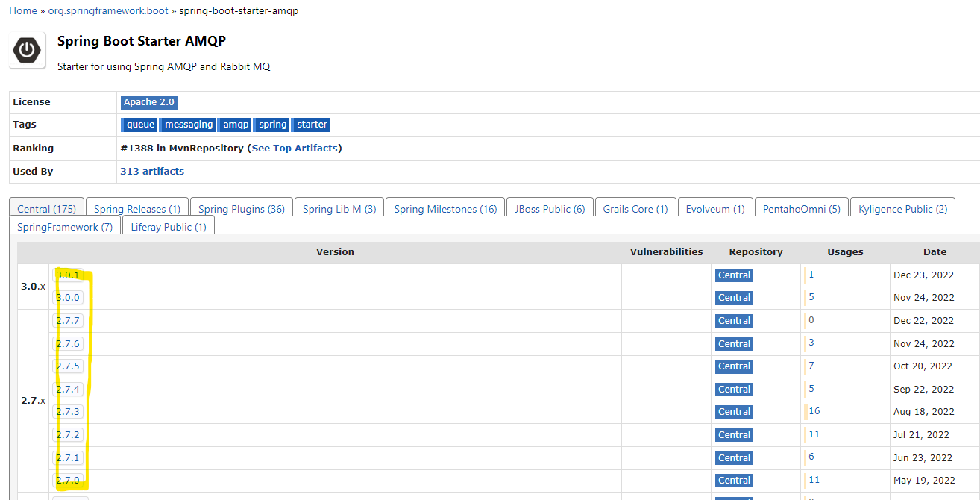The height and width of the screenshot is (500, 980).
Task: Click the Usages column header
Action: (845, 252)
